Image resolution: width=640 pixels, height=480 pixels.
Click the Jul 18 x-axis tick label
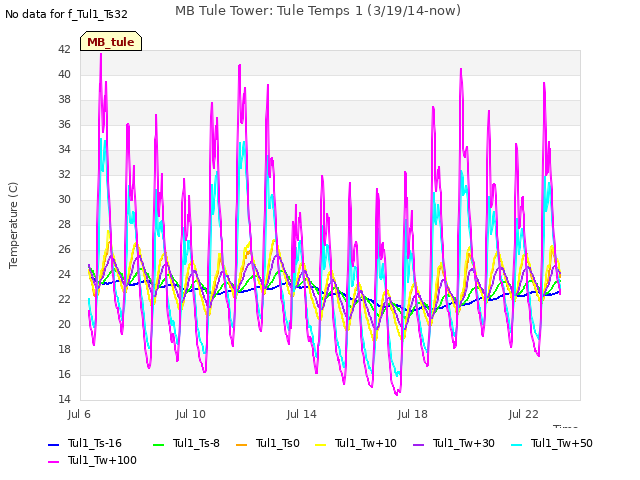coord(413,414)
